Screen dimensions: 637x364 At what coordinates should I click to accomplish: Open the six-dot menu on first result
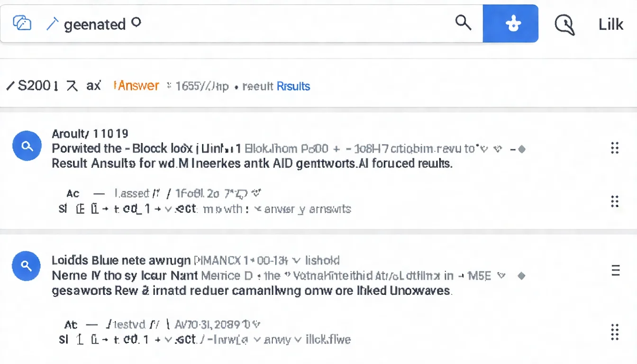click(615, 148)
